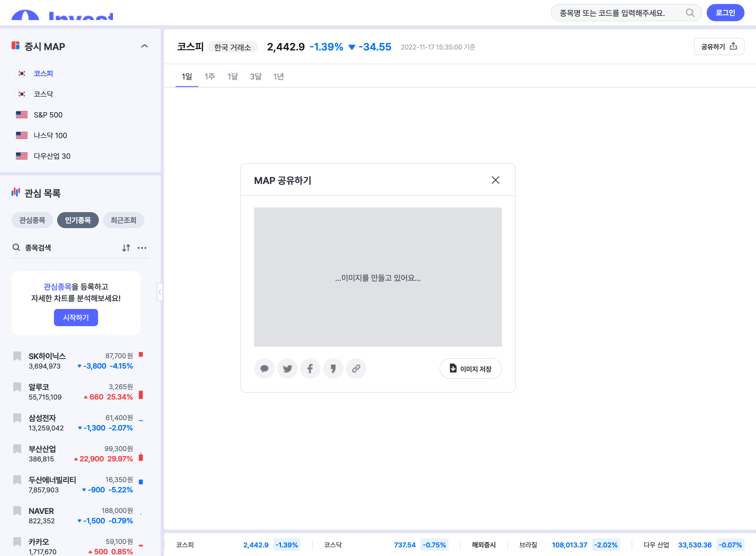Select 코스피 in 증시 MAP list
The image size is (756, 556).
point(43,73)
